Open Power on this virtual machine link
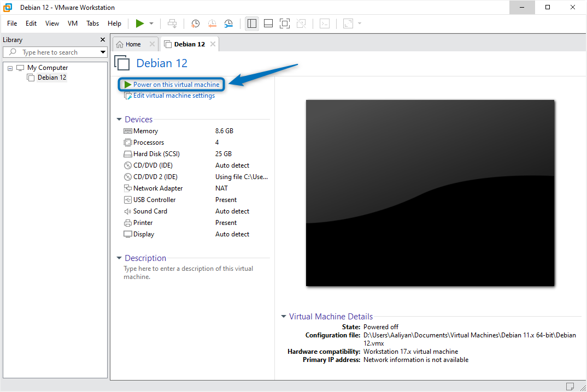The width and height of the screenshot is (587, 392). (x=175, y=84)
